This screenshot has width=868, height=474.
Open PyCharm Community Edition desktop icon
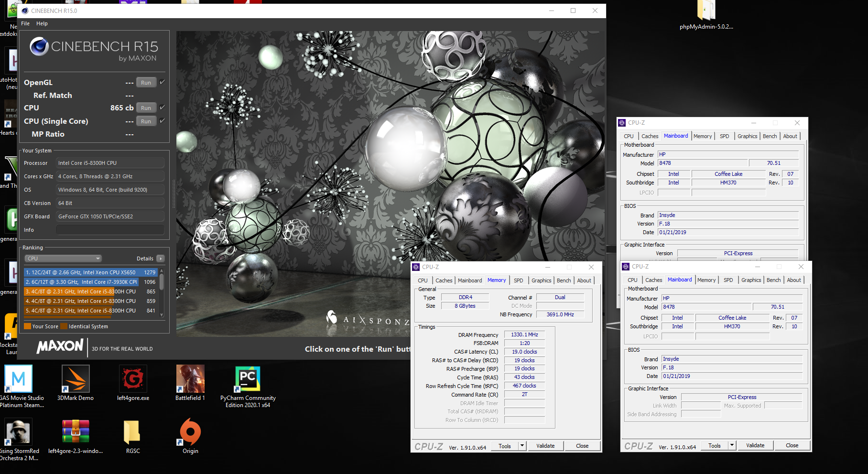click(x=248, y=386)
